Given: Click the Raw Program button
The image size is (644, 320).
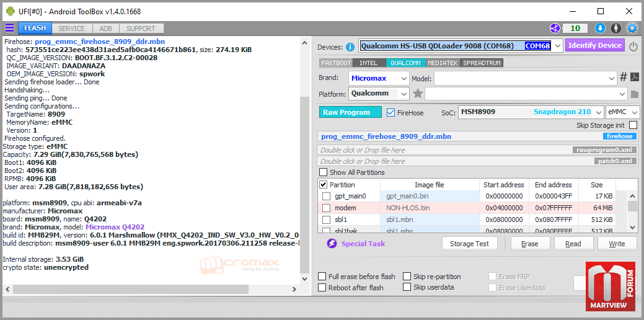Looking at the screenshot, I should pyautogui.click(x=350, y=112).
